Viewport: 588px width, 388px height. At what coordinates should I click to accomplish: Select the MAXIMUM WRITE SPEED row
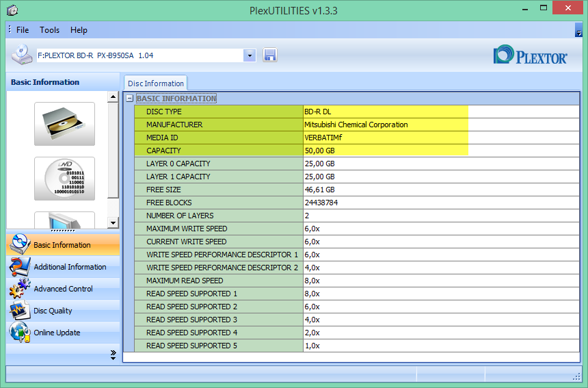(357, 229)
